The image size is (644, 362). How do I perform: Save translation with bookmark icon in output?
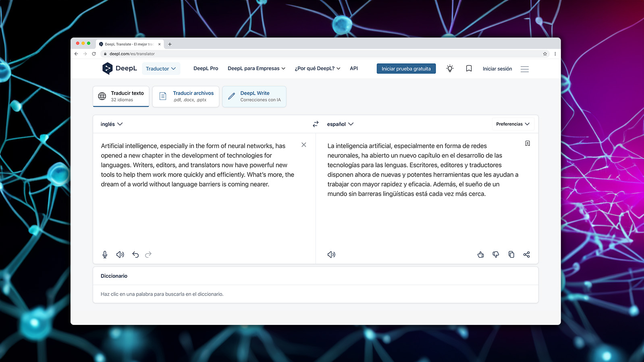point(527,144)
